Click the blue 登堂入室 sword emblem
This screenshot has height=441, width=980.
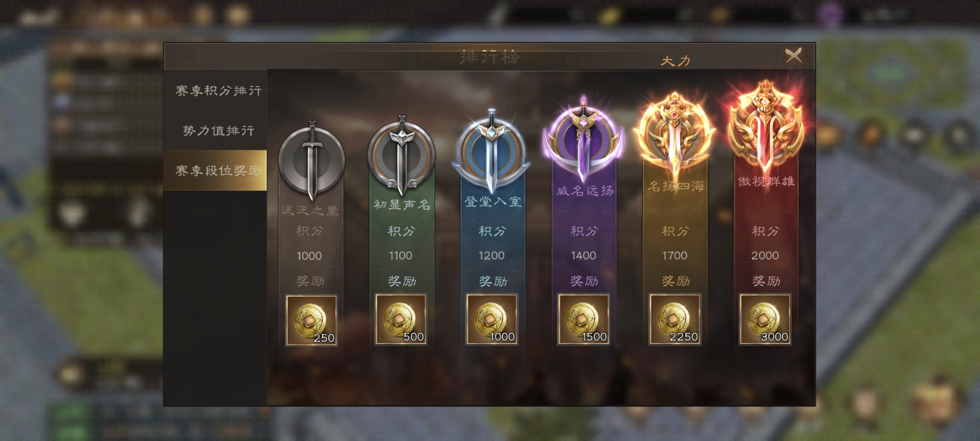pyautogui.click(x=491, y=151)
